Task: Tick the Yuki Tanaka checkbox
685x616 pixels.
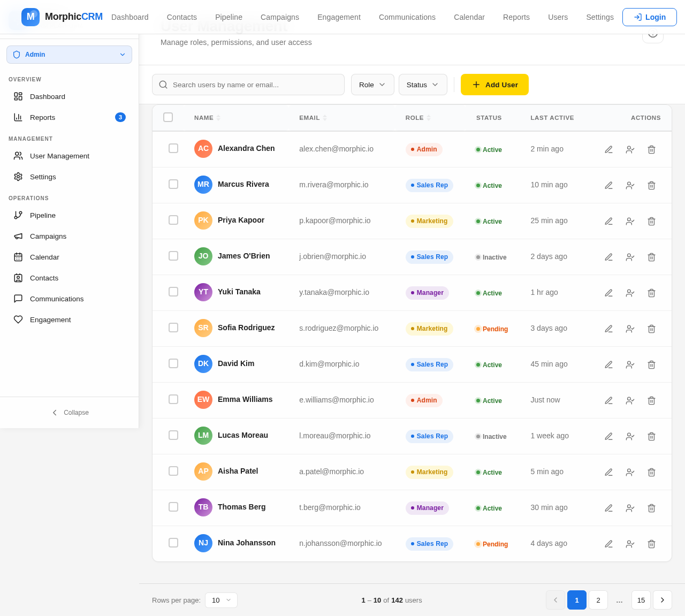Action: tap(173, 292)
